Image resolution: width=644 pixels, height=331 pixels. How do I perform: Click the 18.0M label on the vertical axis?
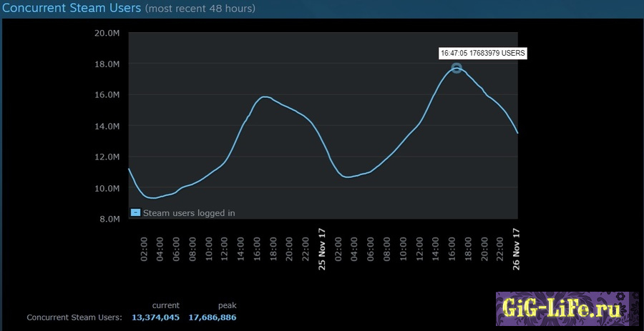point(107,64)
